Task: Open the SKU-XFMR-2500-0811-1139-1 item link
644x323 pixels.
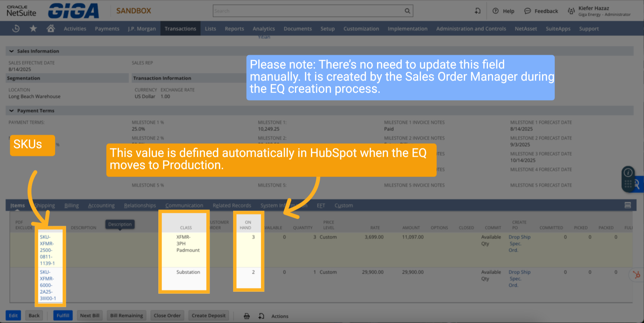Action: [x=47, y=250]
